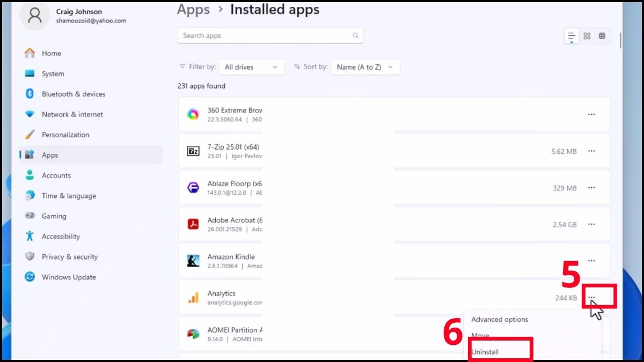Open more options for Adobe Acrobat

(591, 224)
